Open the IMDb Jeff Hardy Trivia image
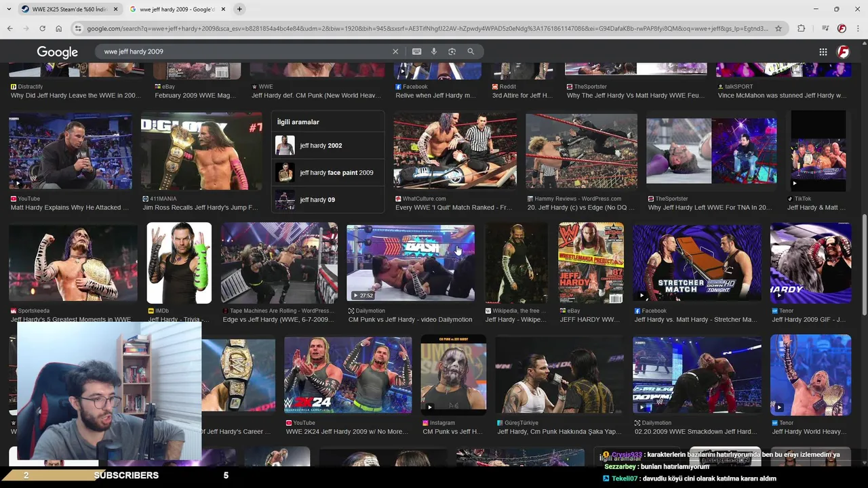Image resolution: width=868 pixels, height=488 pixels. click(x=179, y=263)
